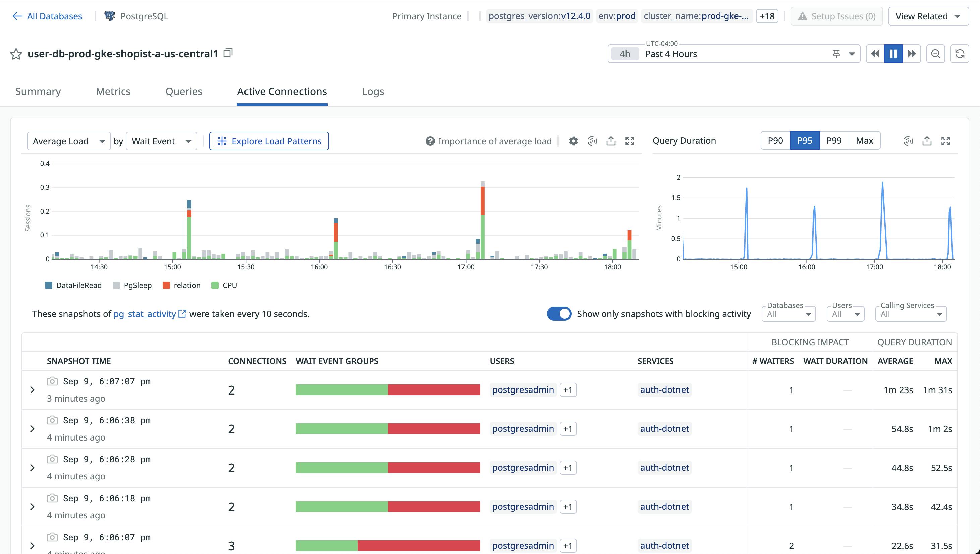Expand the Average Load graph to fullscreen
Image resolution: width=980 pixels, height=554 pixels.
pyautogui.click(x=630, y=141)
